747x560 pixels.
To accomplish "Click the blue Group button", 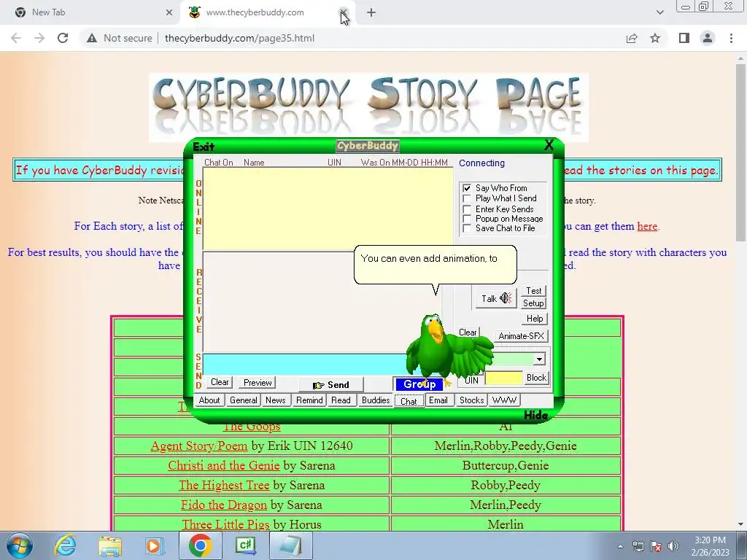I will click(419, 384).
